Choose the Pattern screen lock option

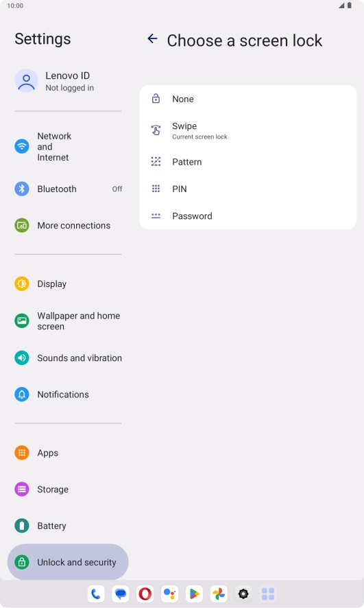pyautogui.click(x=248, y=162)
